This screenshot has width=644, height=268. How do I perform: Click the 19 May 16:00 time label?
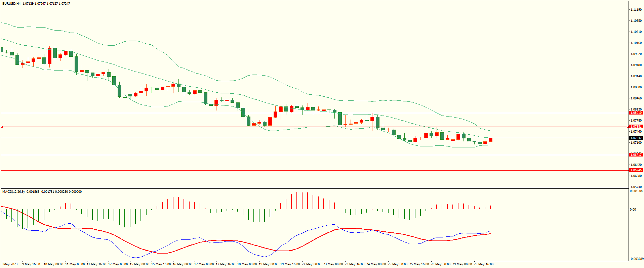(x=290, y=264)
